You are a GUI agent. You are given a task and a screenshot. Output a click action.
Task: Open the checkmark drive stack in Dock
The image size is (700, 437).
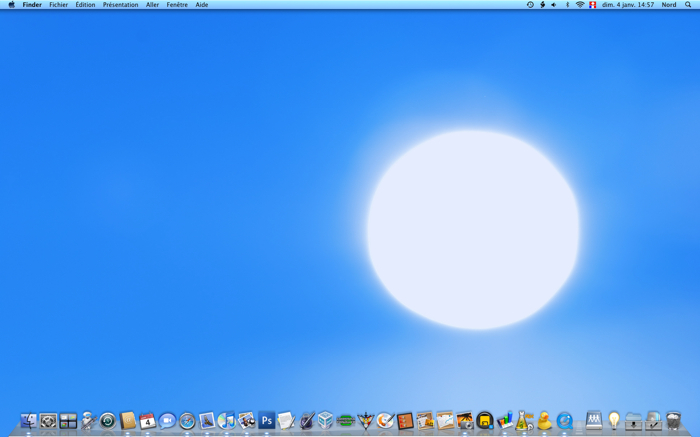pos(653,420)
